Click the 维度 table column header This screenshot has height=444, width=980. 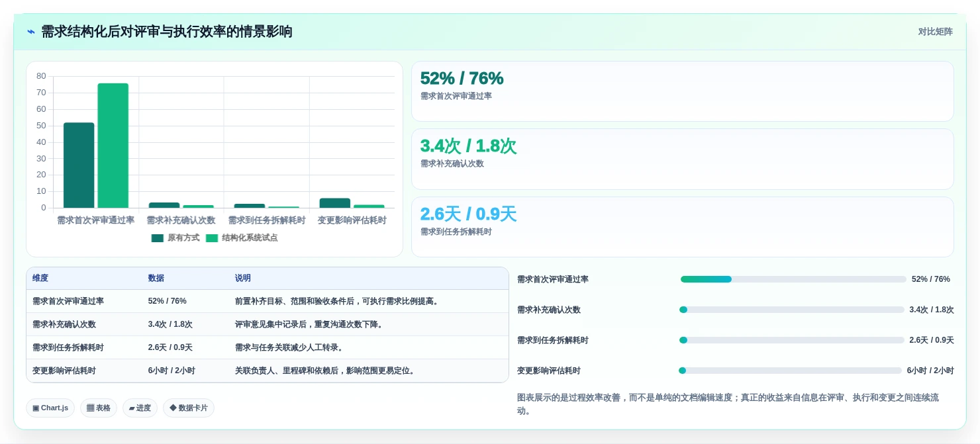pos(40,279)
